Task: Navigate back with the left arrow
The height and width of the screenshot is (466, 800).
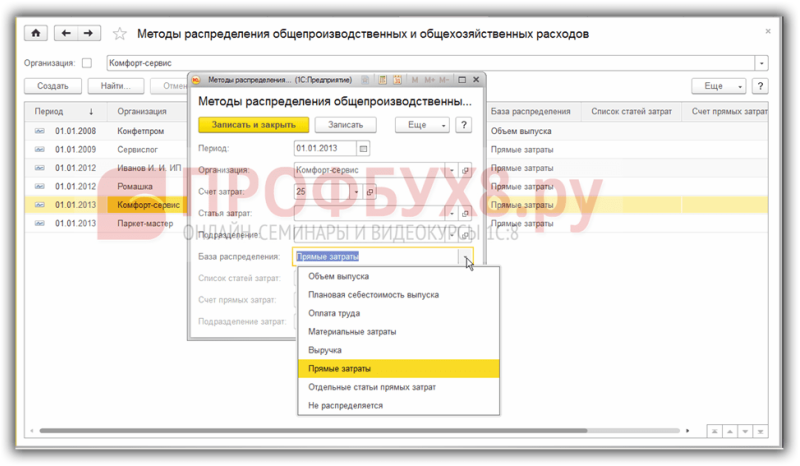Action: [x=66, y=33]
